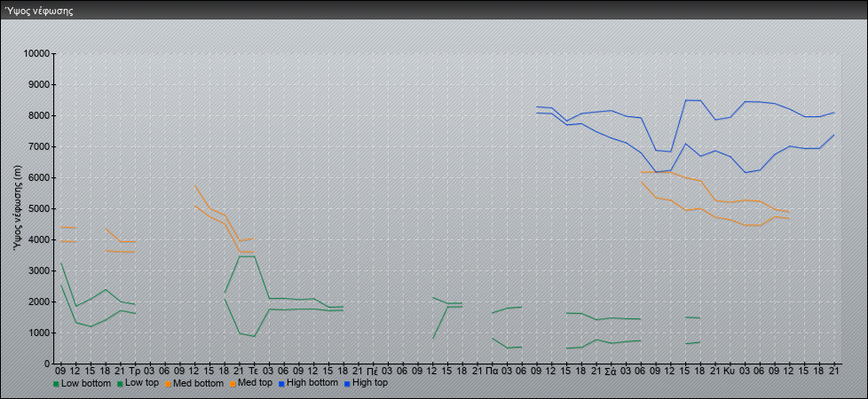Select the Σά day marker on the time axis
Image resolution: width=868 pixels, height=399 pixels.
click(x=611, y=369)
